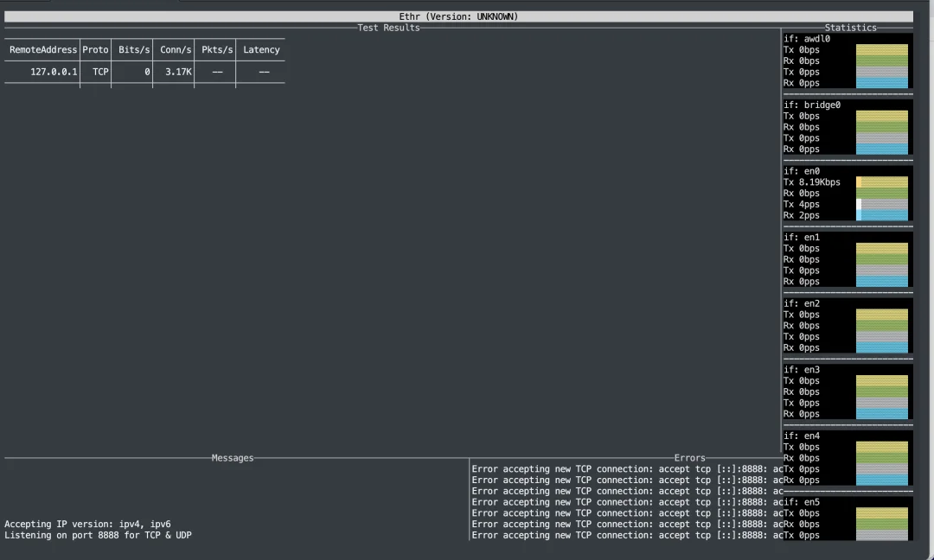The width and height of the screenshot is (934, 560).
Task: Click the "Tx 8.19Kbps" value for en0
Action: pos(812,182)
